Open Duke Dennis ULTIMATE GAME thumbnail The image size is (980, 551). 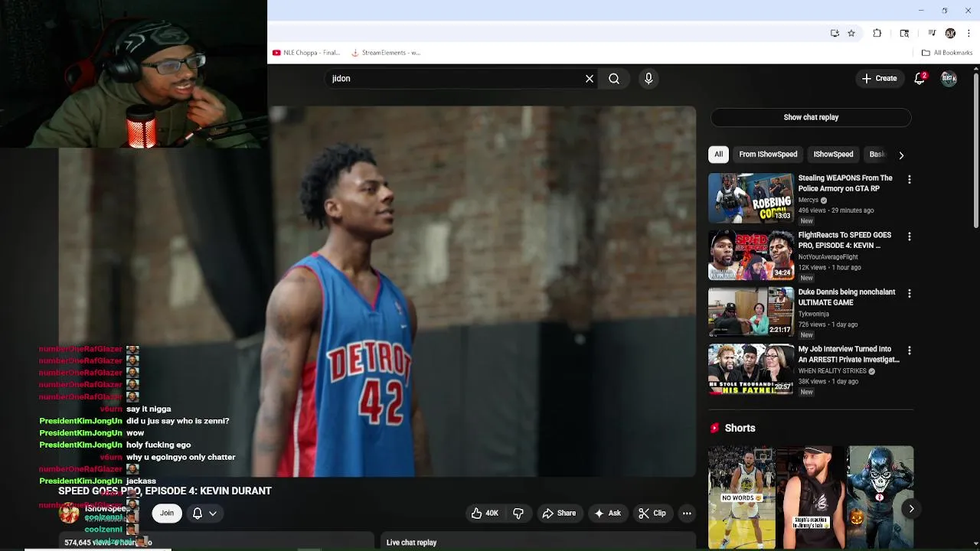(751, 311)
